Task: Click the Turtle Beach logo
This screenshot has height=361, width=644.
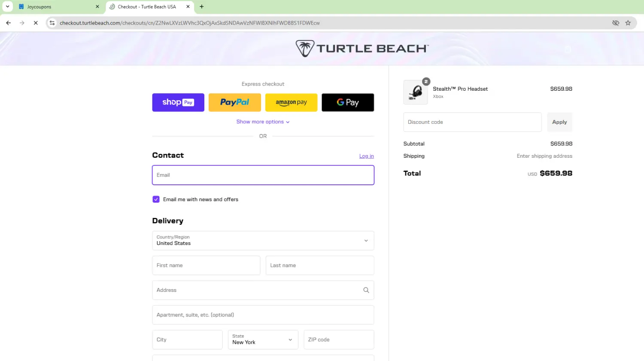Action: 362,49
